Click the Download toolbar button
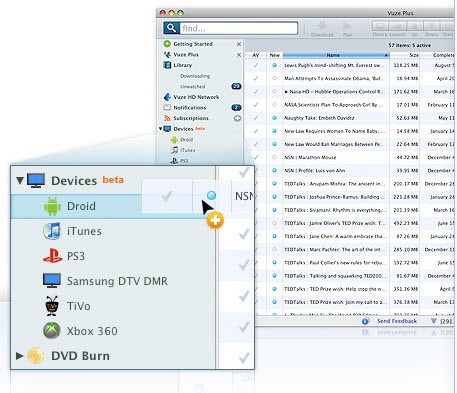 [322, 29]
